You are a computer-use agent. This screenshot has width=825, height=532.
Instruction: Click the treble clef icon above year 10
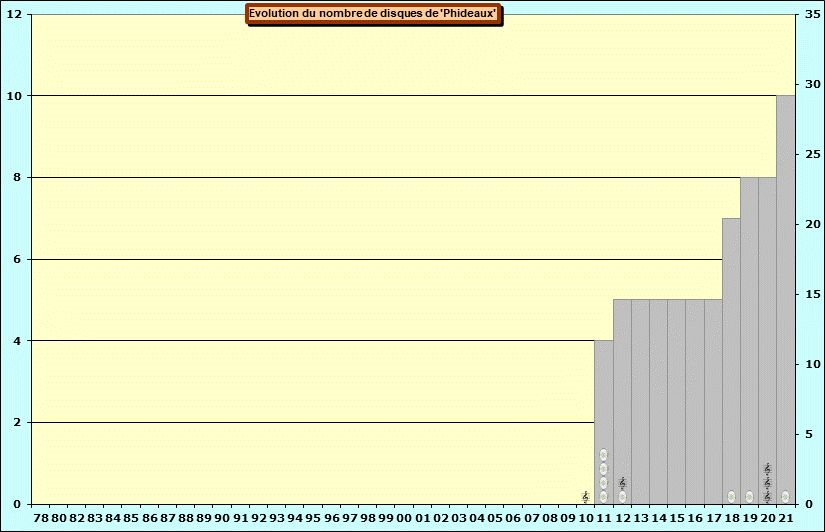pyautogui.click(x=585, y=497)
